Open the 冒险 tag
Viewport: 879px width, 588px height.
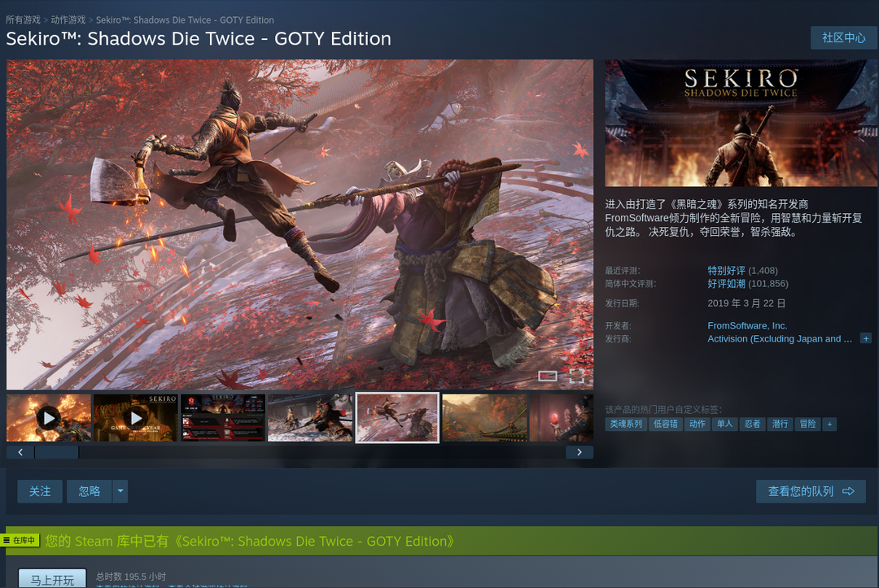(x=807, y=424)
